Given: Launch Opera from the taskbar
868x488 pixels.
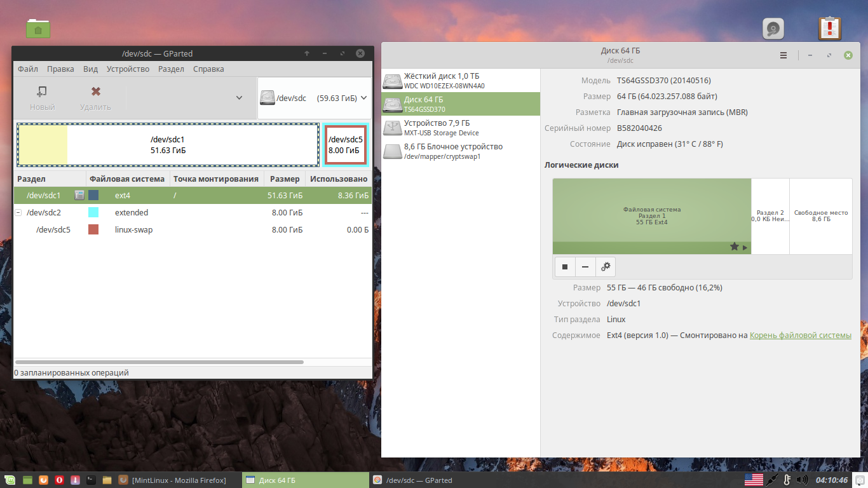Looking at the screenshot, I should [59, 480].
